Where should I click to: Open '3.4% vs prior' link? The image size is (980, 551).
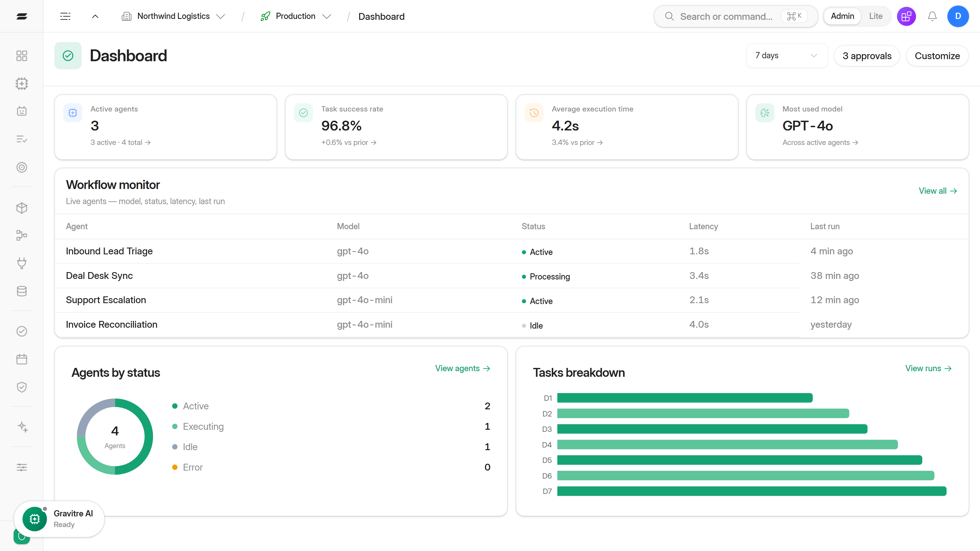coord(577,143)
